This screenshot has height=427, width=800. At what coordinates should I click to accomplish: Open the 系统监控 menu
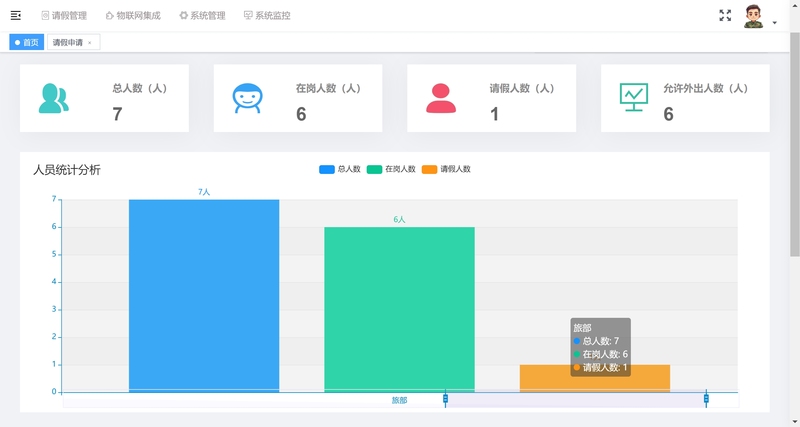coord(267,16)
